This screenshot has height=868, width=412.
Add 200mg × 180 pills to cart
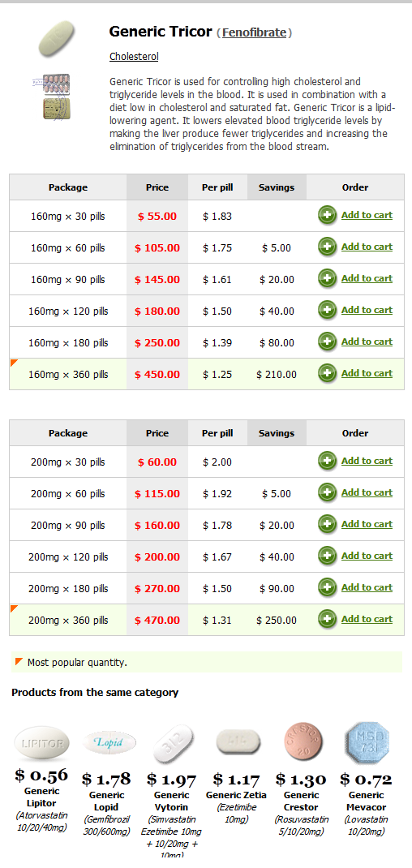(367, 587)
